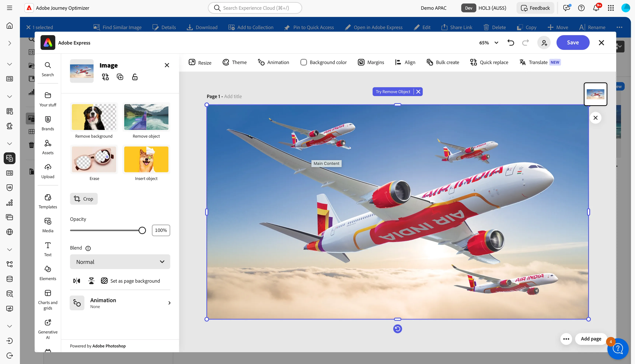The height and width of the screenshot is (364, 635).
Task: Click the duplicate image icon
Action: tap(120, 77)
